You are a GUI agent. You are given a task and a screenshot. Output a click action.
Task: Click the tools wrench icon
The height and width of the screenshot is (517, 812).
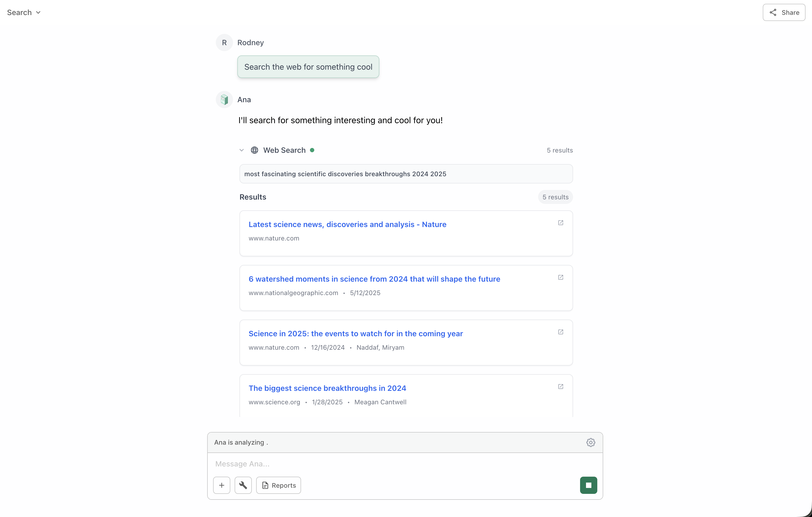[x=243, y=485]
